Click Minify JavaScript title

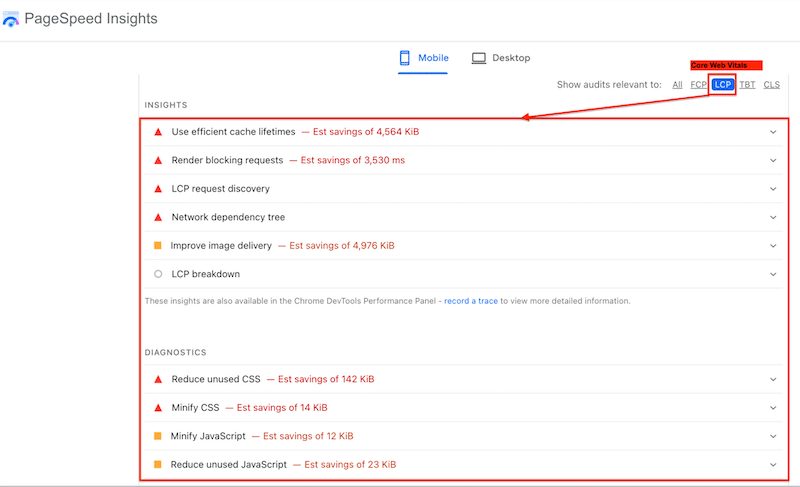point(208,436)
